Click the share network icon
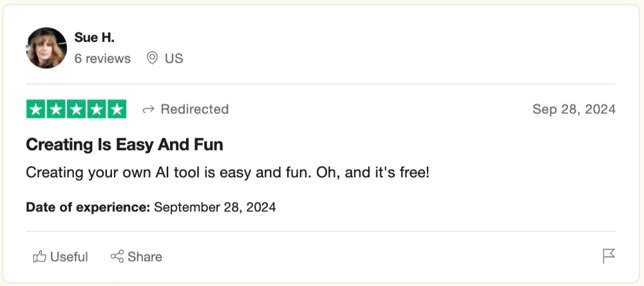The height and width of the screenshot is (286, 644). [117, 257]
